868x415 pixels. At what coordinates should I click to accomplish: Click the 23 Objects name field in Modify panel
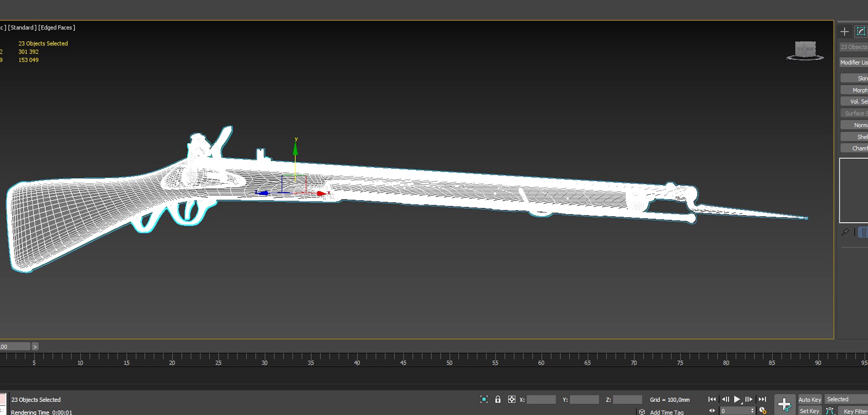(854, 47)
